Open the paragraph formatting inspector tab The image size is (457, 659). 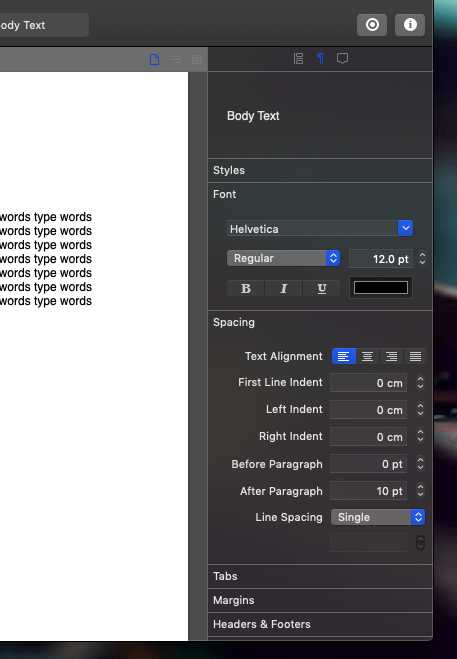(320, 59)
